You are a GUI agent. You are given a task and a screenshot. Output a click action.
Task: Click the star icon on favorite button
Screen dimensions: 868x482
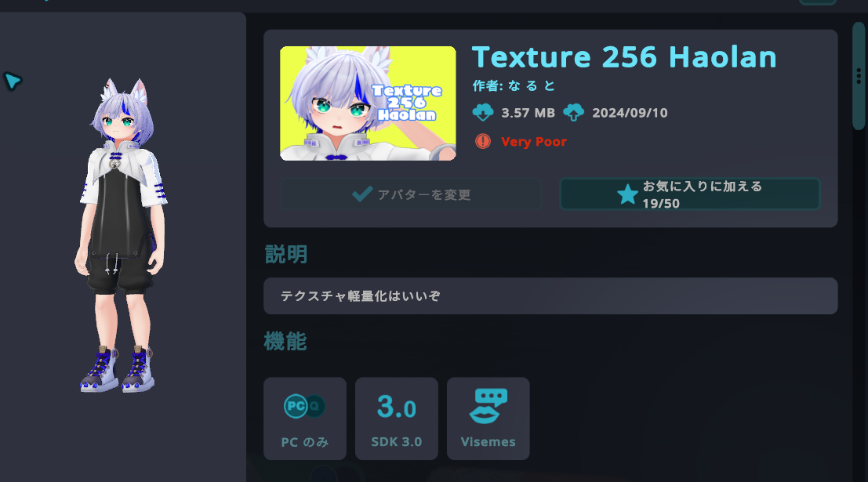(627, 194)
